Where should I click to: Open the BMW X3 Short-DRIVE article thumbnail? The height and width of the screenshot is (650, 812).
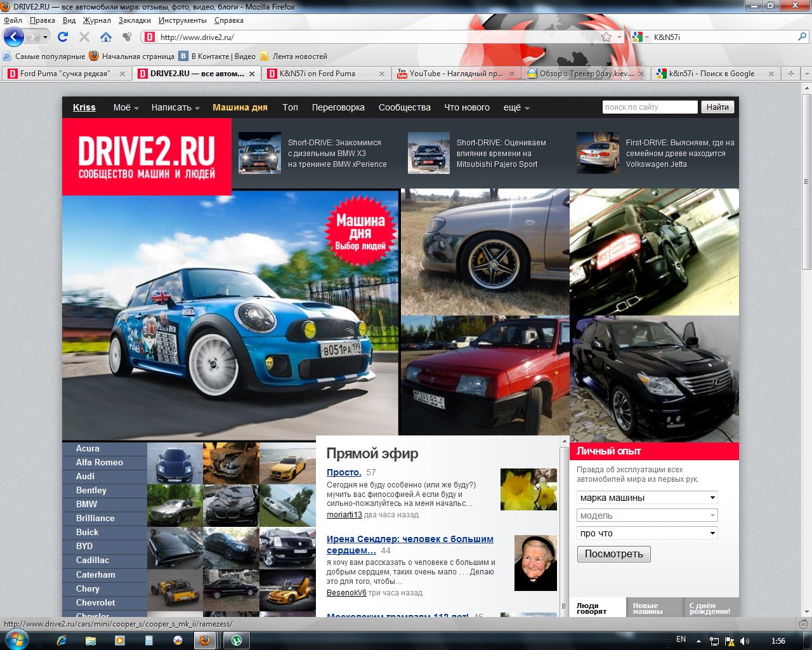(x=259, y=153)
